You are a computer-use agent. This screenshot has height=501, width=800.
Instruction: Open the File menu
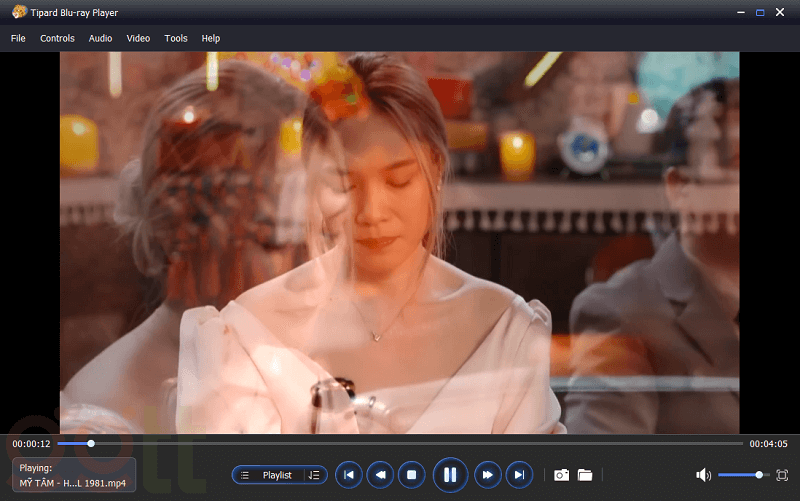coord(18,38)
